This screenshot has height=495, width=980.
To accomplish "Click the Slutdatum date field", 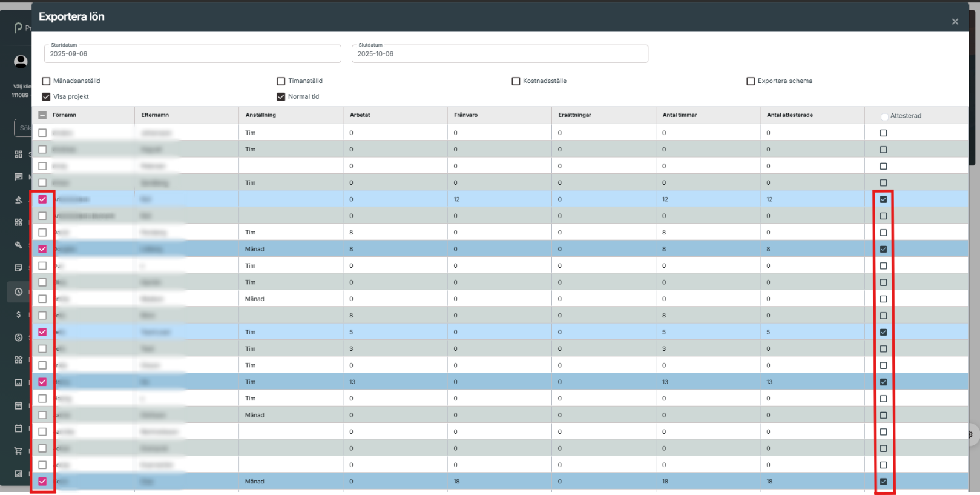I will 500,54.
